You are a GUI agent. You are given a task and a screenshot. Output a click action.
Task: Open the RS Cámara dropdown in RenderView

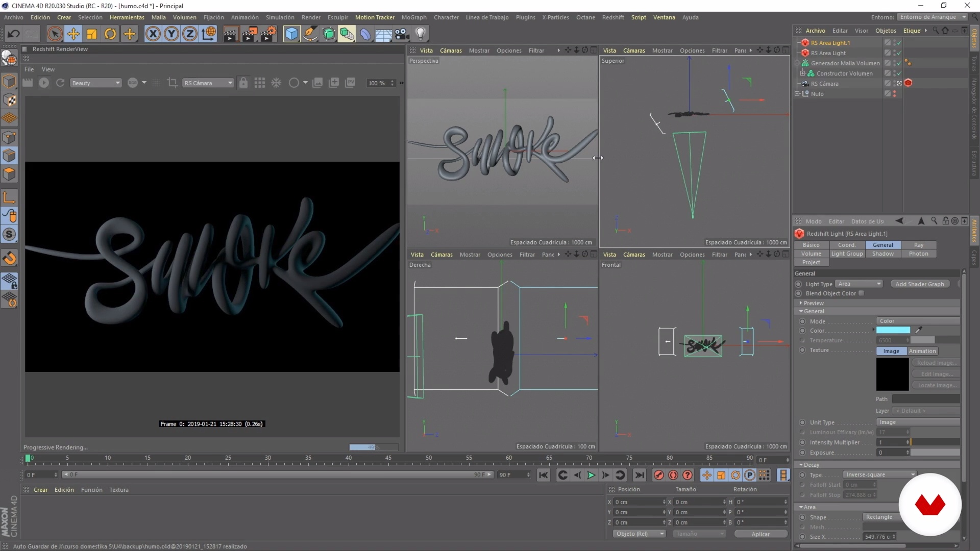tap(208, 83)
